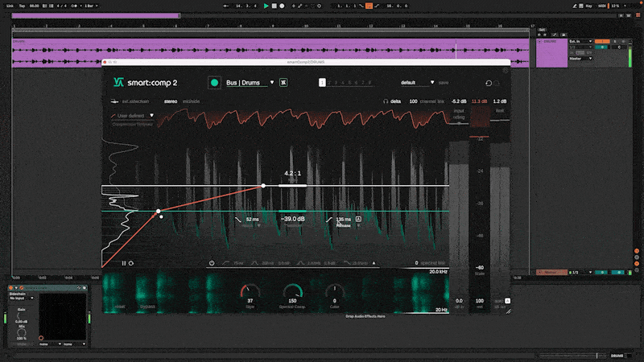
Task: Select state slot 2
Action: [x=329, y=83]
